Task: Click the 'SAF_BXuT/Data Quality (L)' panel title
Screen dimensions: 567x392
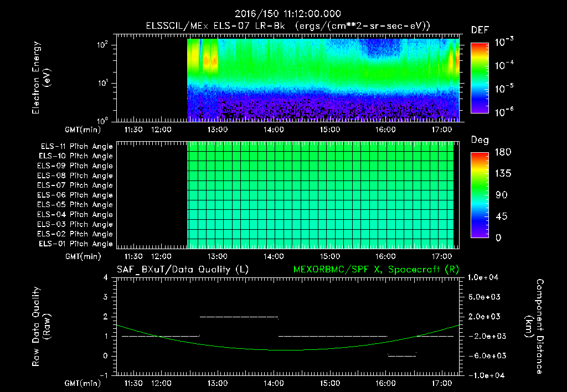Action: [x=183, y=270]
